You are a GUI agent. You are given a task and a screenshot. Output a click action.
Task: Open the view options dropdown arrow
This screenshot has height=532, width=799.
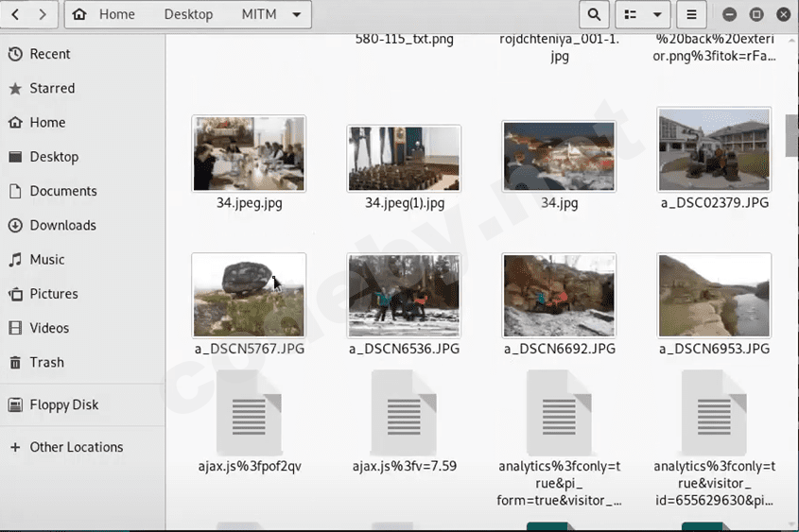657,14
